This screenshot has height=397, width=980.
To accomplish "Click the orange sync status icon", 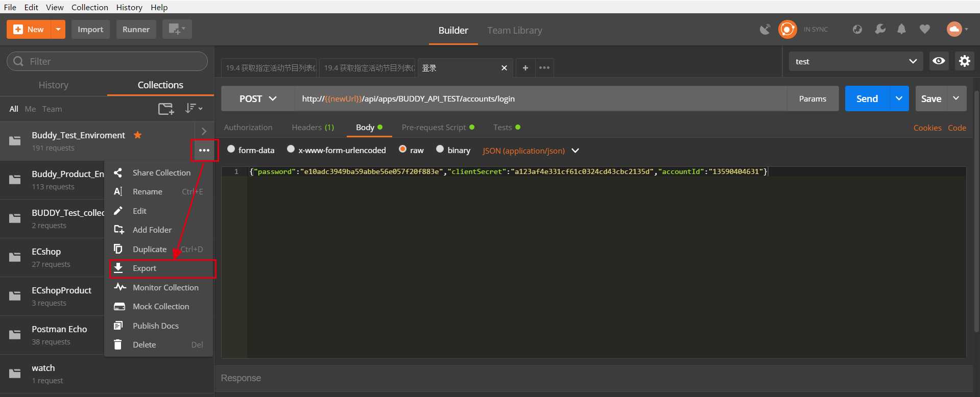I will coord(787,30).
